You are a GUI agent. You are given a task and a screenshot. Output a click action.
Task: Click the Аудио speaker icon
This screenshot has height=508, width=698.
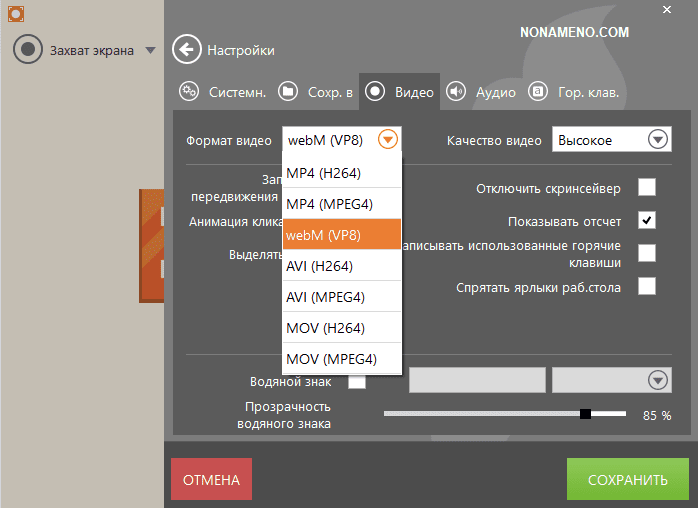(456, 92)
